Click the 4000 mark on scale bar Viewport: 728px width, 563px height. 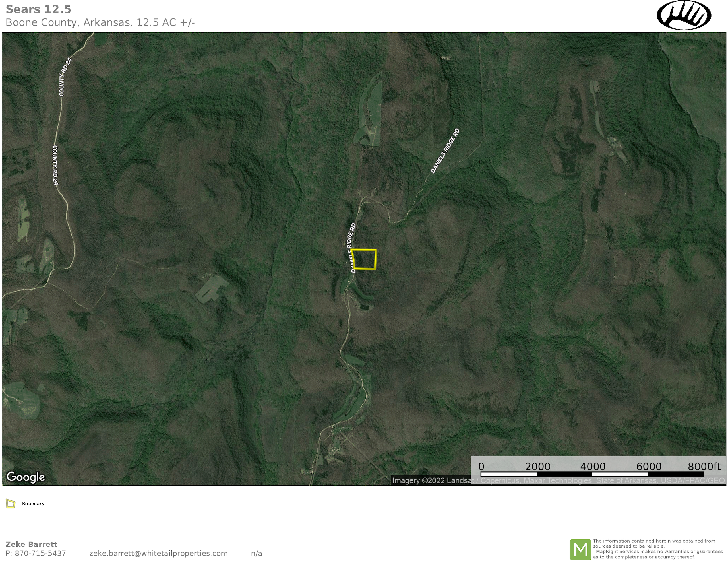click(x=593, y=466)
